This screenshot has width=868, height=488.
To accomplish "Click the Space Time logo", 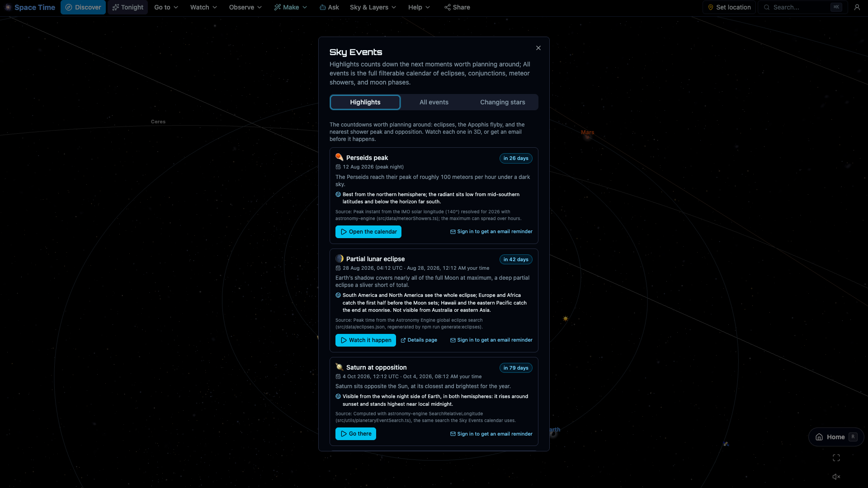I will click(x=30, y=7).
